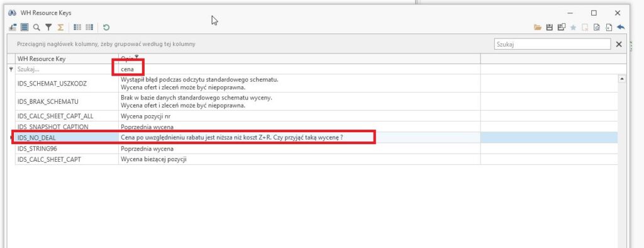Maximize the WH Resource Keys window
Image resolution: width=644 pixels, height=248 pixels.
(594, 13)
